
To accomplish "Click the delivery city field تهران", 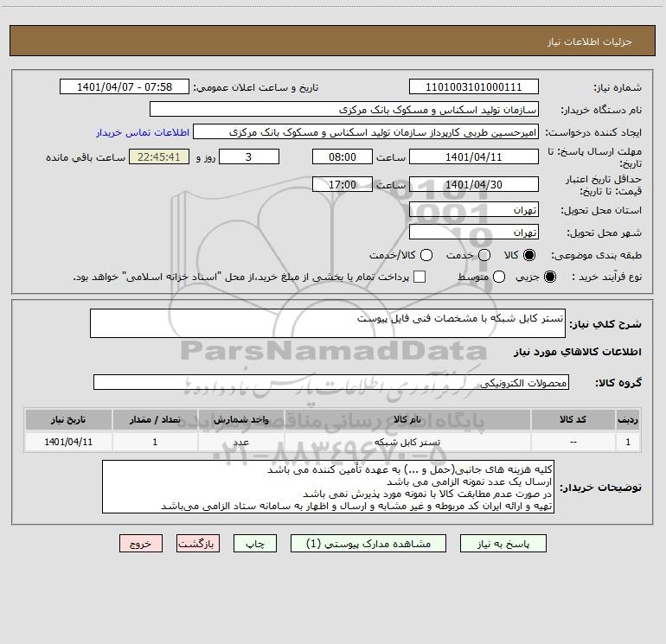I will [474, 232].
